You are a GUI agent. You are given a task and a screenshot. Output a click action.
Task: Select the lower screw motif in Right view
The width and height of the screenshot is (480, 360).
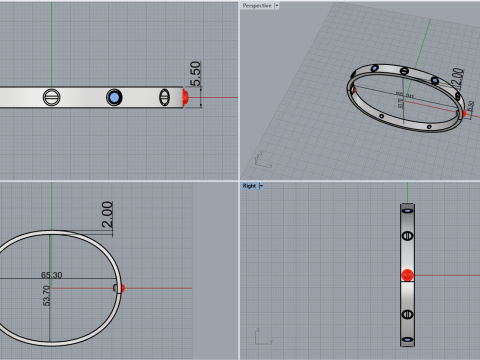pyautogui.click(x=407, y=314)
